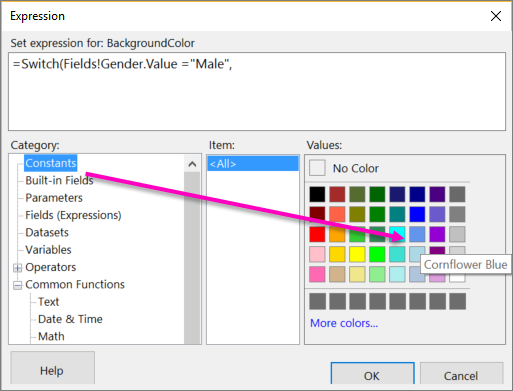Image resolution: width=513 pixels, height=391 pixels.
Task: Select the Datasets category
Action: [47, 232]
